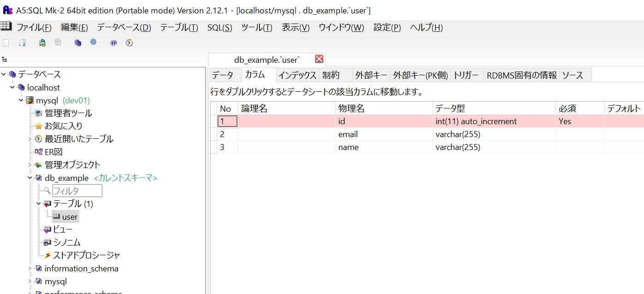Click the open file toolbar icon
This screenshot has height=294, width=644.
22,43
